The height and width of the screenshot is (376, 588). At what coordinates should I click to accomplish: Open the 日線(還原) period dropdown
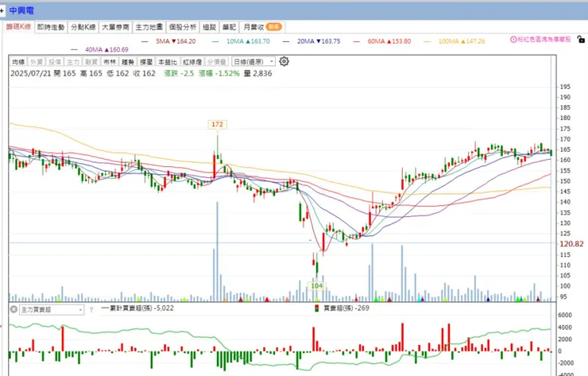tap(253, 61)
